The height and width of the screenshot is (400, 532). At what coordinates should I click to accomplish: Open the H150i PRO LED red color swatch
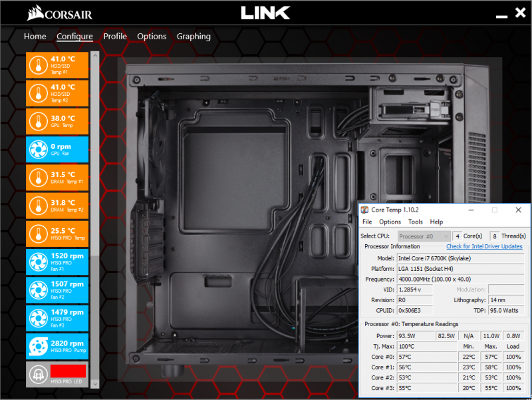(x=68, y=371)
